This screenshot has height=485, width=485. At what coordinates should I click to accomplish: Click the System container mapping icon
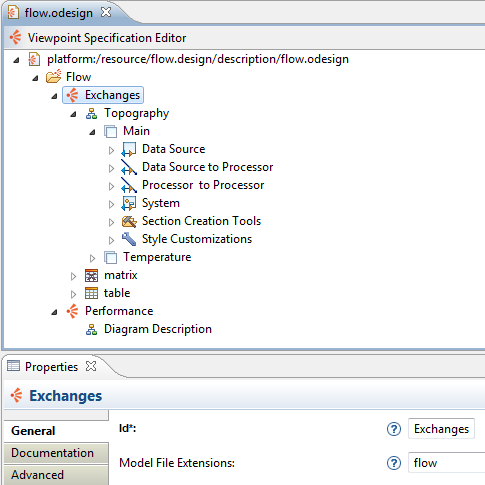click(x=129, y=203)
